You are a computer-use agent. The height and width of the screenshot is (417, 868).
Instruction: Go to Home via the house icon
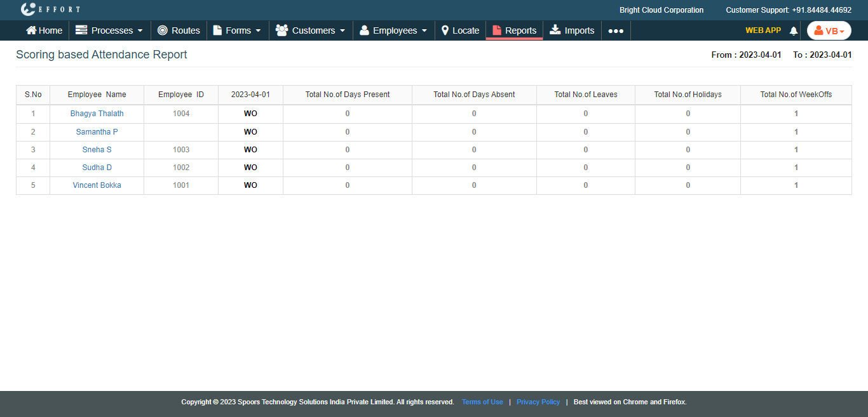(31, 30)
